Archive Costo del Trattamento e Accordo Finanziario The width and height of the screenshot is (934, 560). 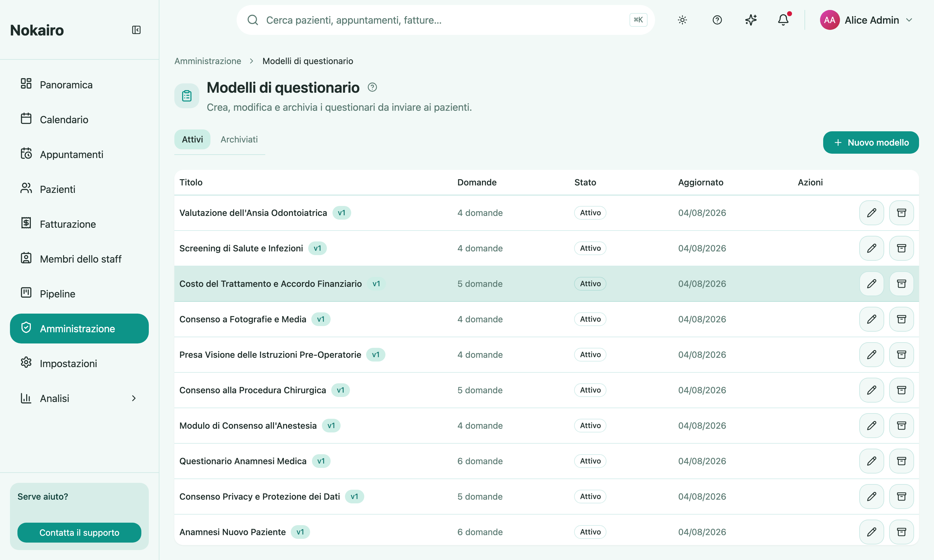(x=901, y=284)
